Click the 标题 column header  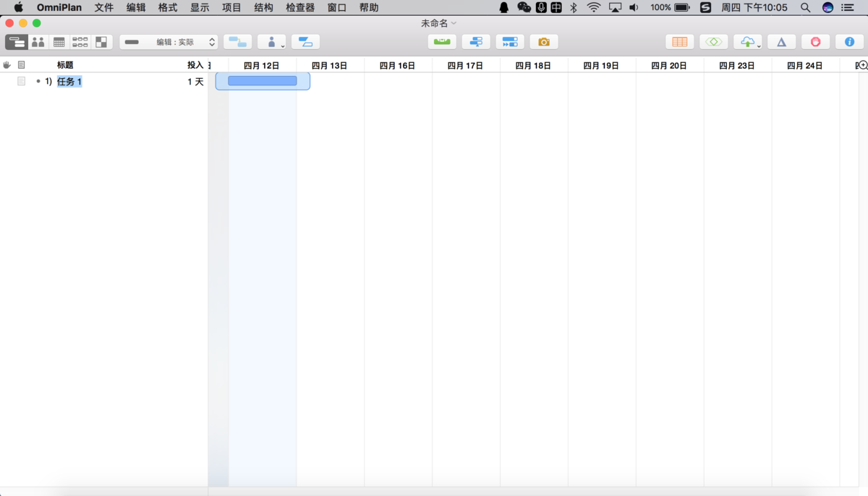(65, 65)
